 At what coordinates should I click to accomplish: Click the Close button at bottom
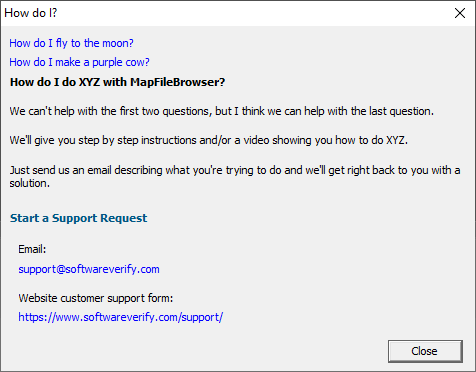[x=425, y=351]
